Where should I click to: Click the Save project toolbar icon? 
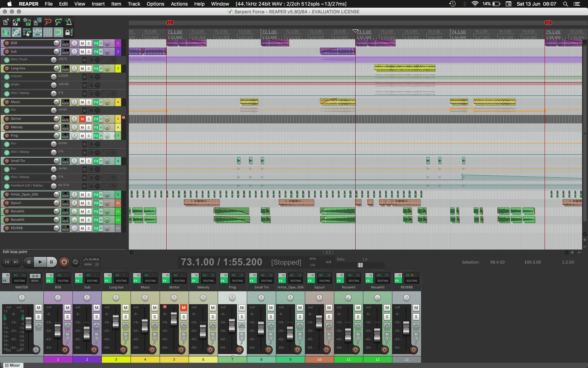tap(27, 22)
